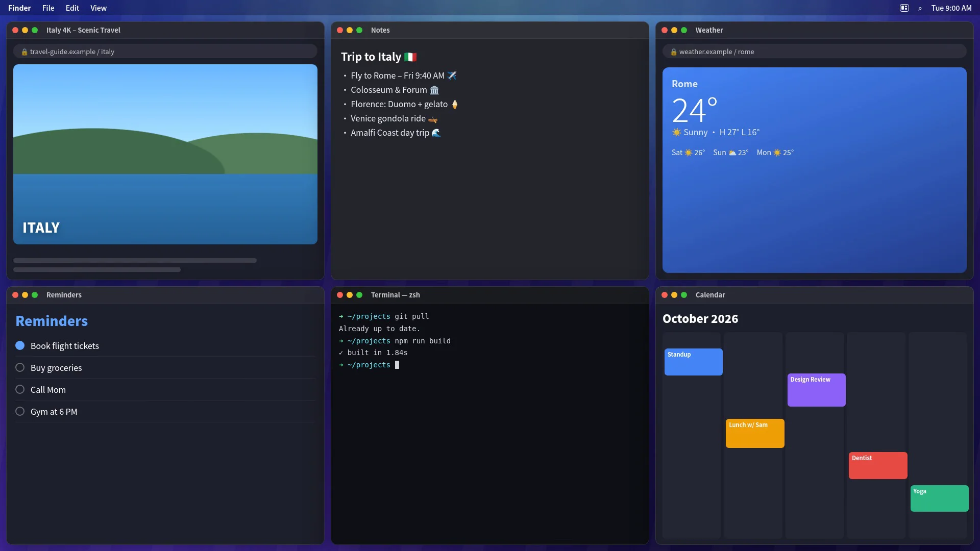Click the wave emoji after Amalfi Coast day trip
This screenshot has width=980, height=551.
coord(436,133)
